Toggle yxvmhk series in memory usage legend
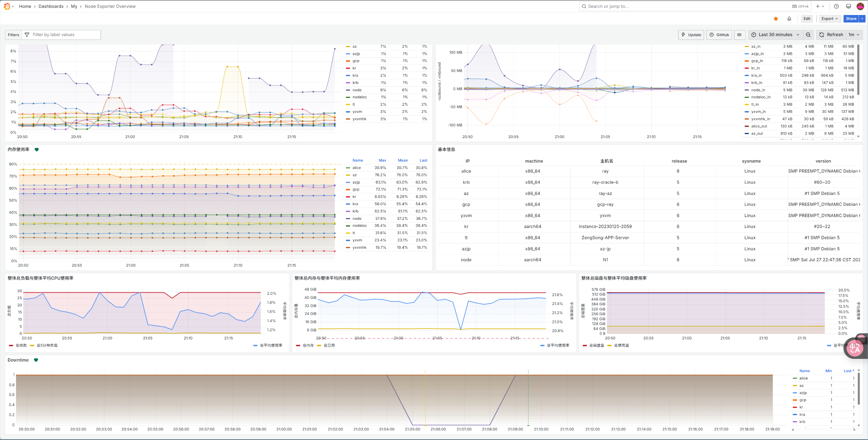The image size is (868, 440). [359, 247]
